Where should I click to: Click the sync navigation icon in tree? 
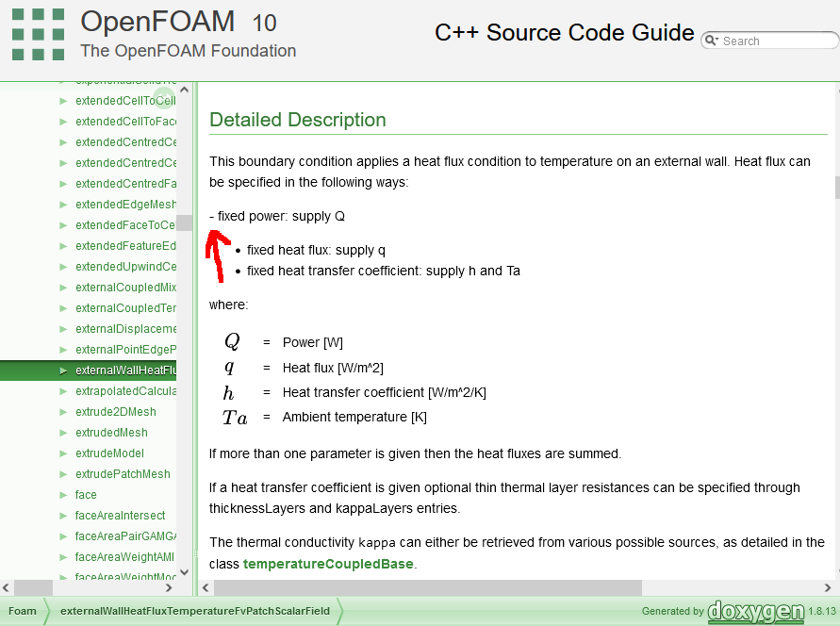click(164, 97)
